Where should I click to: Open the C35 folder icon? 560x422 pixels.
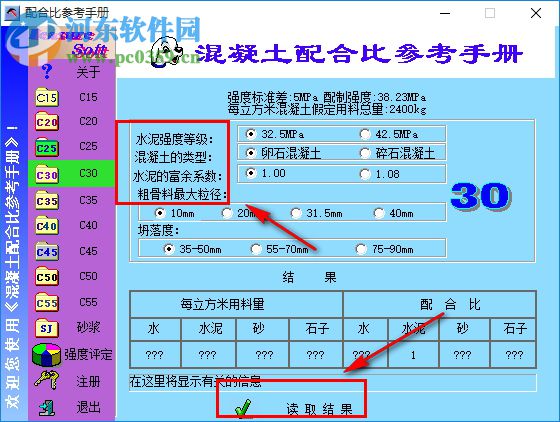pyautogui.click(x=47, y=200)
